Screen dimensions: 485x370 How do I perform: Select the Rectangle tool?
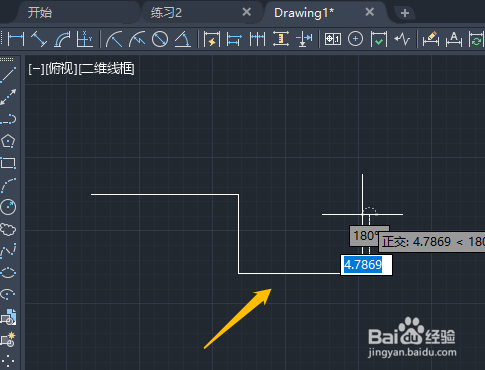[x=9, y=163]
